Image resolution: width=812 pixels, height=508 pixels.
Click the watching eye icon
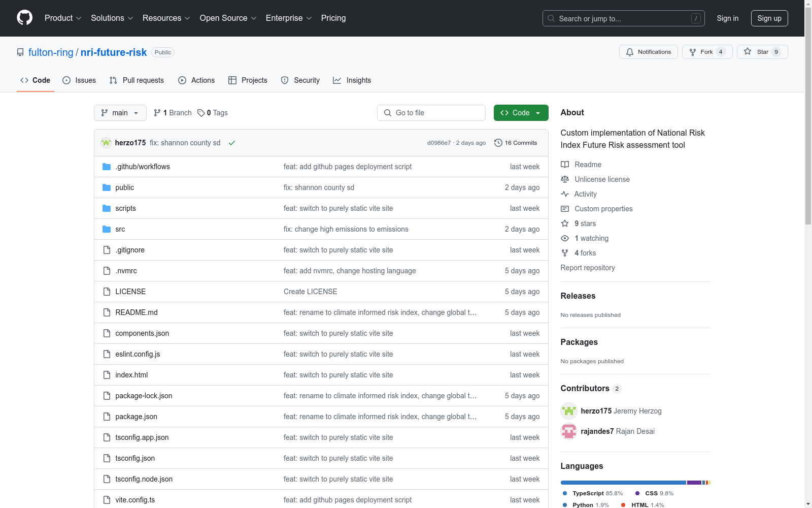[x=565, y=238]
